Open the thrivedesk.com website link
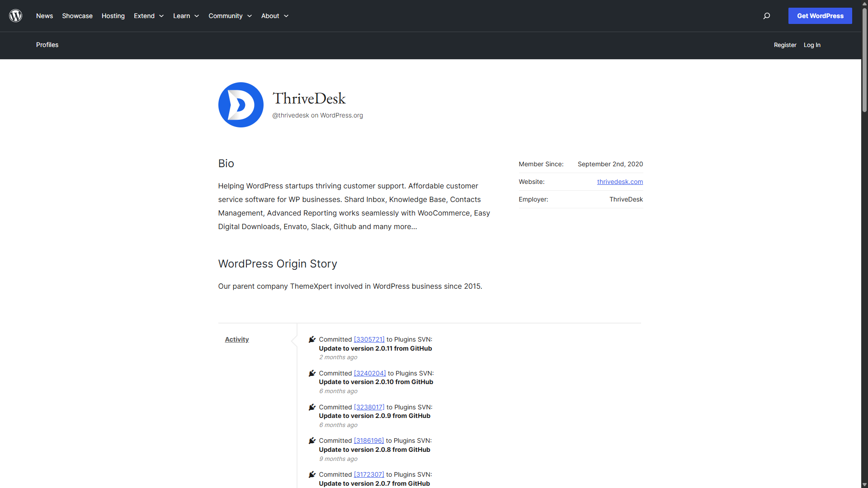Screen dimensions: 868x488 [x=620, y=182]
